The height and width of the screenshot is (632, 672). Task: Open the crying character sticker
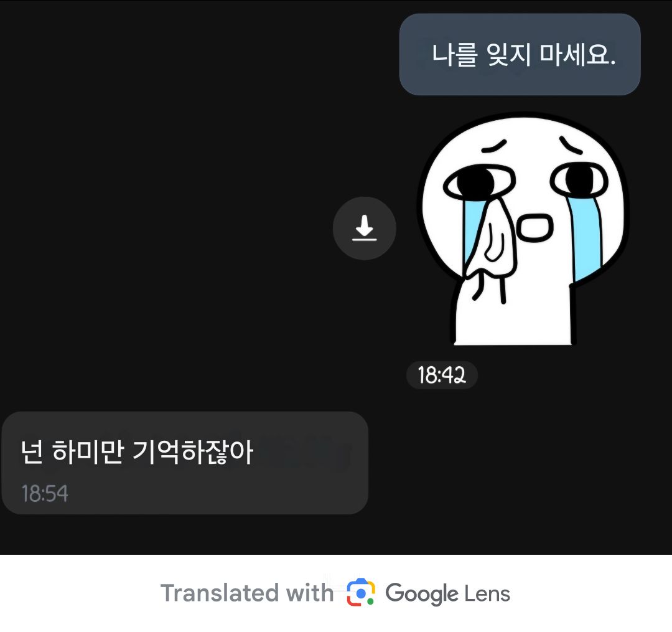coord(524,229)
